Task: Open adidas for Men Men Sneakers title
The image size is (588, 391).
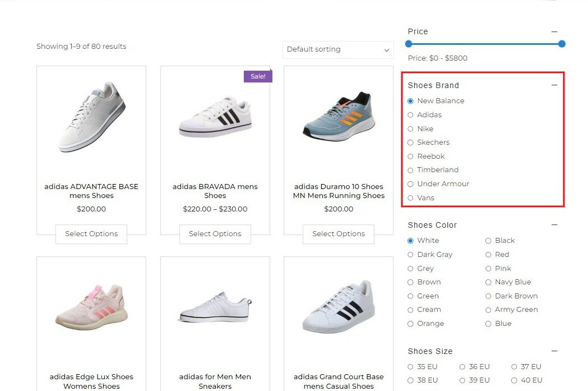Action: click(215, 381)
